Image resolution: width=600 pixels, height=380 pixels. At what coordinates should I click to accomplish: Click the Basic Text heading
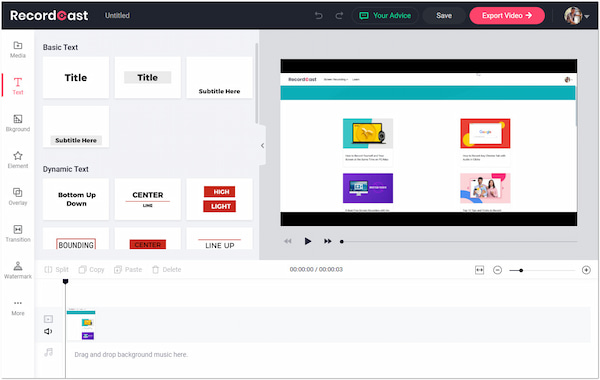pos(60,47)
